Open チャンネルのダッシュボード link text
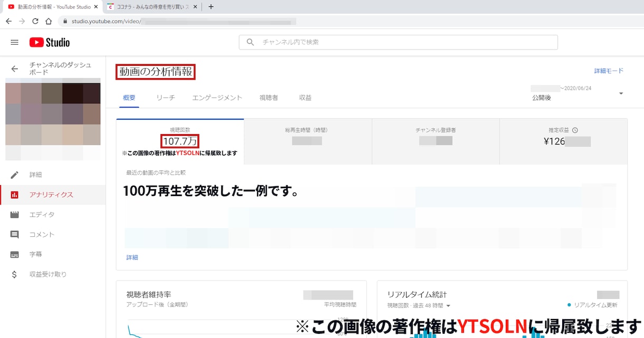644x338 pixels. [61, 69]
